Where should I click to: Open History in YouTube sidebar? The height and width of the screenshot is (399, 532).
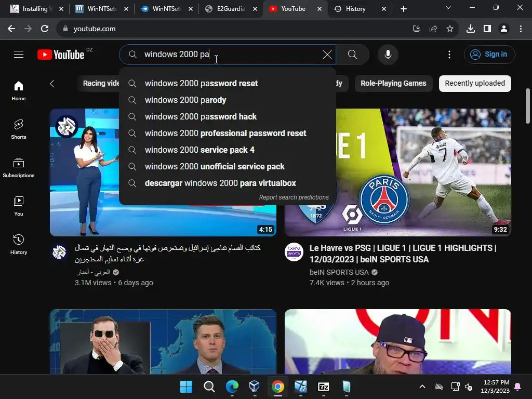19,244
